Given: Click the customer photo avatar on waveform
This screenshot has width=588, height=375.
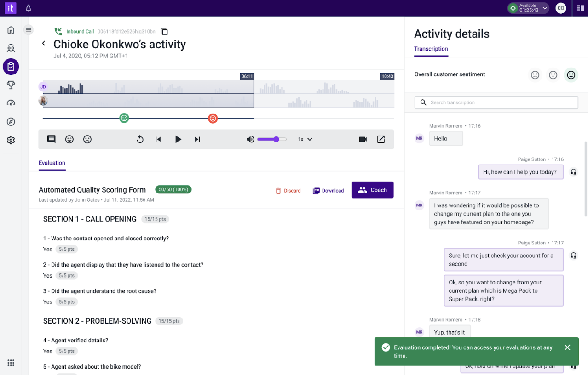Looking at the screenshot, I should click(43, 101).
